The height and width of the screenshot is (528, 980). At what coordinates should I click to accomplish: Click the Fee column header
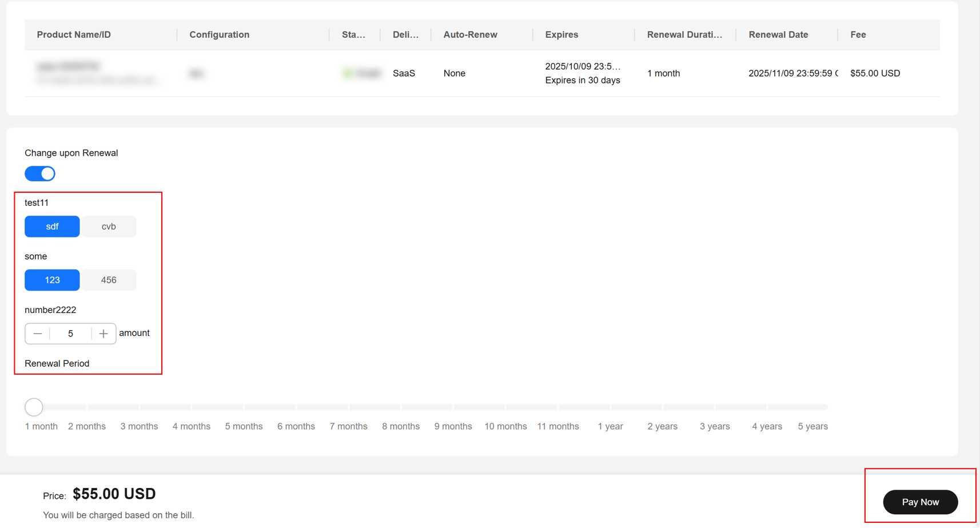[x=858, y=35]
